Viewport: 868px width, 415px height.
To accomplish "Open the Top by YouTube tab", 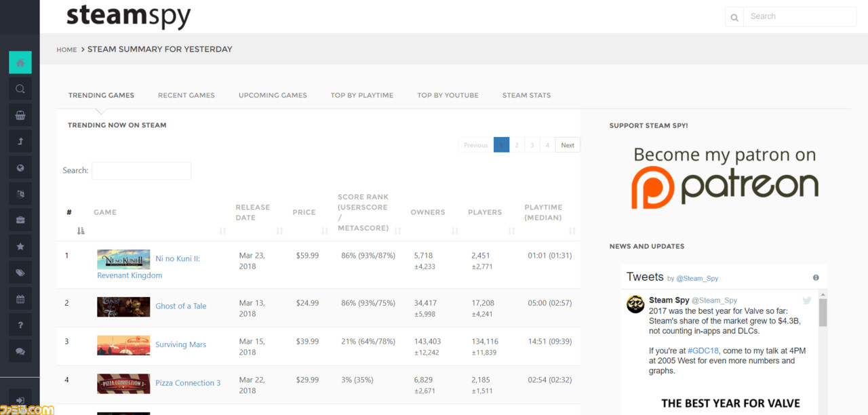I will coord(448,95).
